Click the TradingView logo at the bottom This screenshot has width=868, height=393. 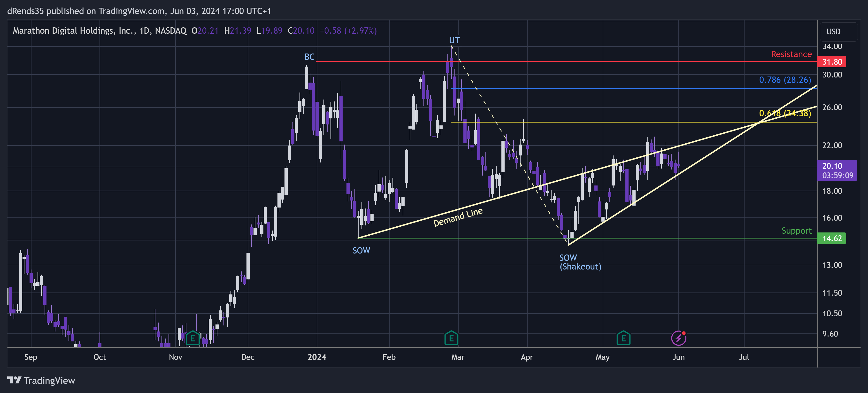(41, 380)
